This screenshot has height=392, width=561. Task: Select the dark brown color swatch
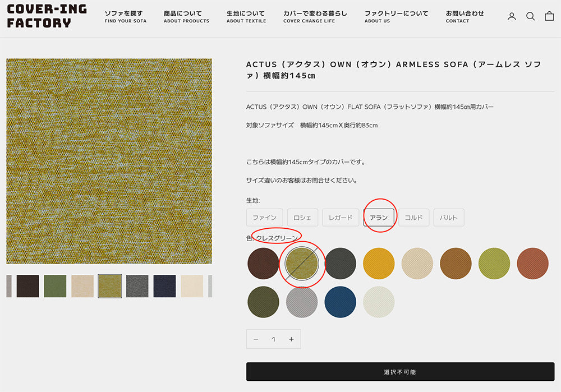263,264
